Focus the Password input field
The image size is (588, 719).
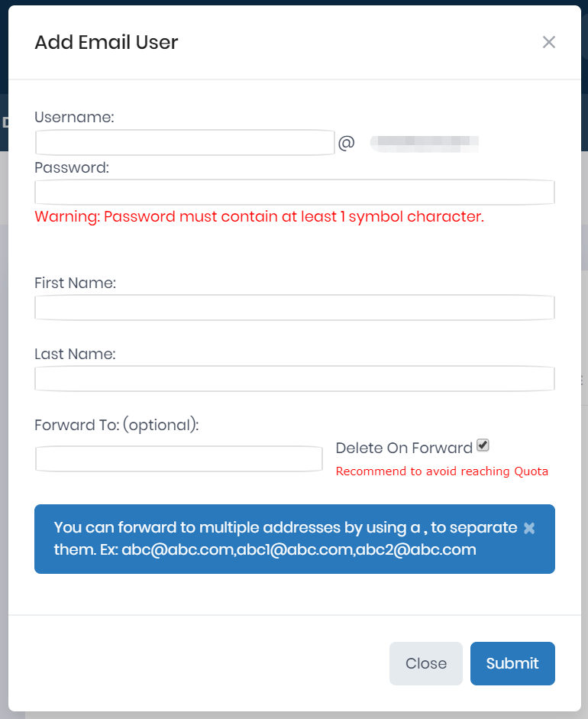[294, 193]
